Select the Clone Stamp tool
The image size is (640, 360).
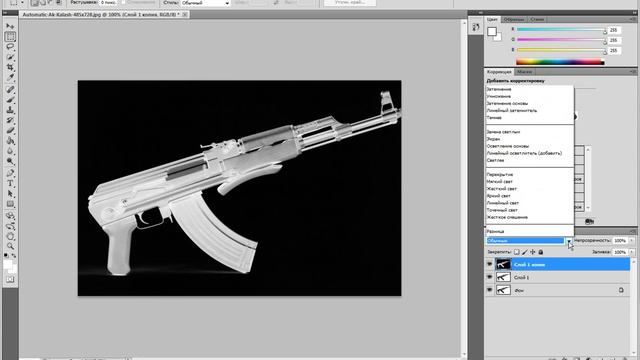click(10, 110)
